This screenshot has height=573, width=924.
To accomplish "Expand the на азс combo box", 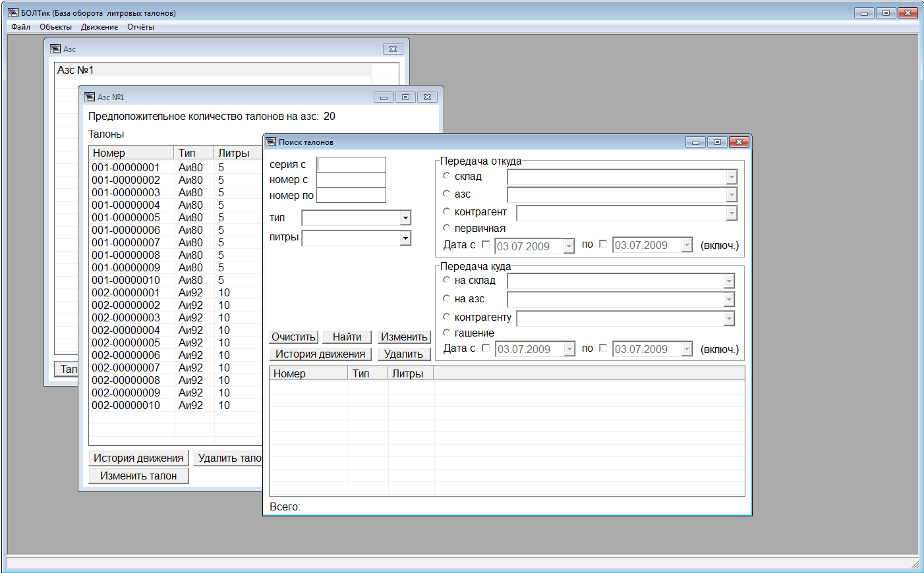I will pyautogui.click(x=729, y=300).
